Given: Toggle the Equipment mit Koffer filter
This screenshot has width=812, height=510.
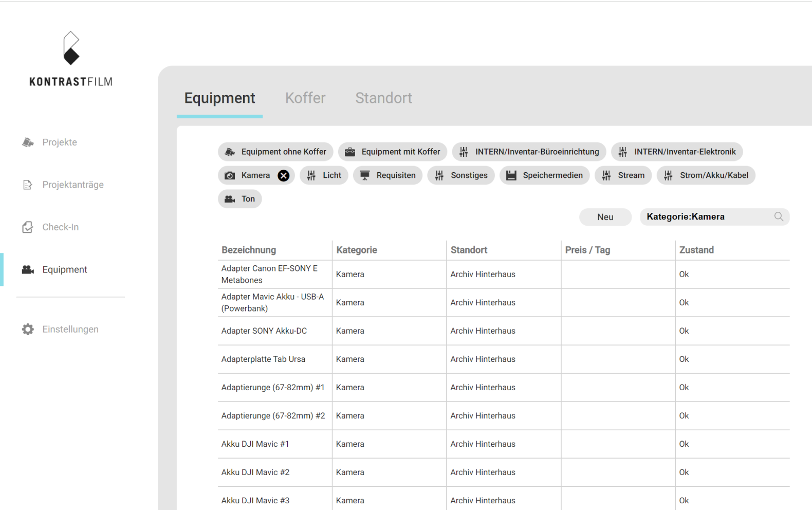Looking at the screenshot, I should point(393,152).
